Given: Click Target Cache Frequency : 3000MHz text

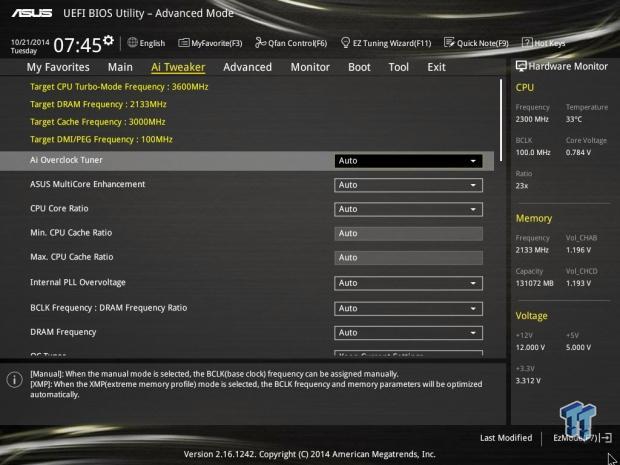Looking at the screenshot, I should (98, 122).
